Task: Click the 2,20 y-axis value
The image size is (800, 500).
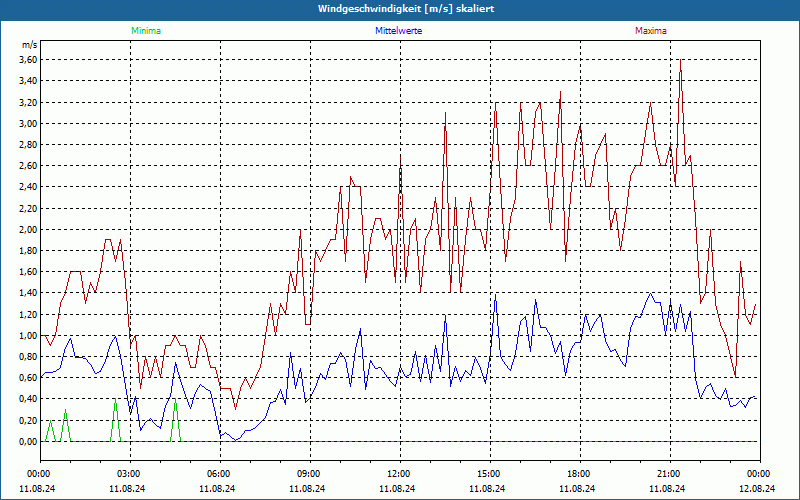Action: pos(28,208)
